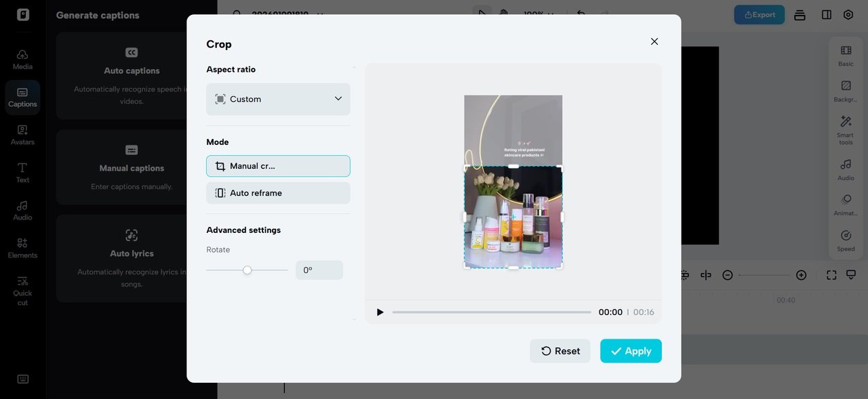Open the Elements panel
This screenshot has height=399, width=868.
[22, 248]
